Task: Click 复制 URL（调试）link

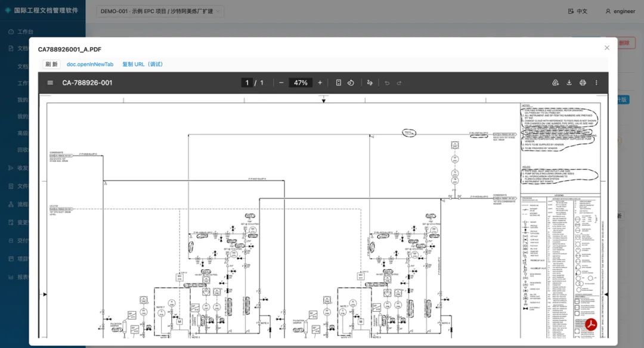Action: coord(143,64)
